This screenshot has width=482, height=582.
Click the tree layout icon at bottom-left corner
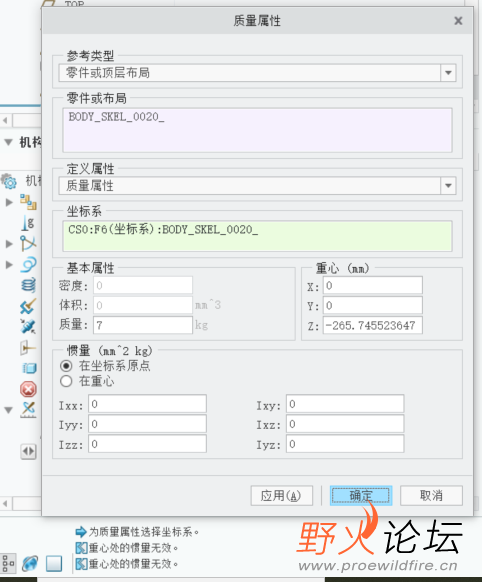7,563
